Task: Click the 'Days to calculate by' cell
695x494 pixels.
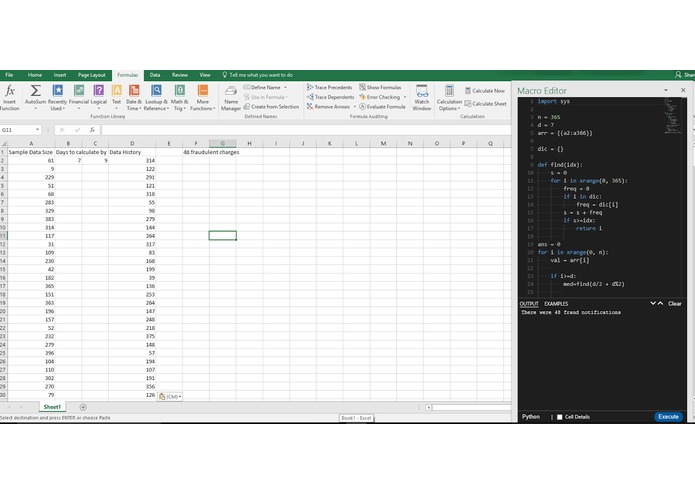Action: (81, 152)
